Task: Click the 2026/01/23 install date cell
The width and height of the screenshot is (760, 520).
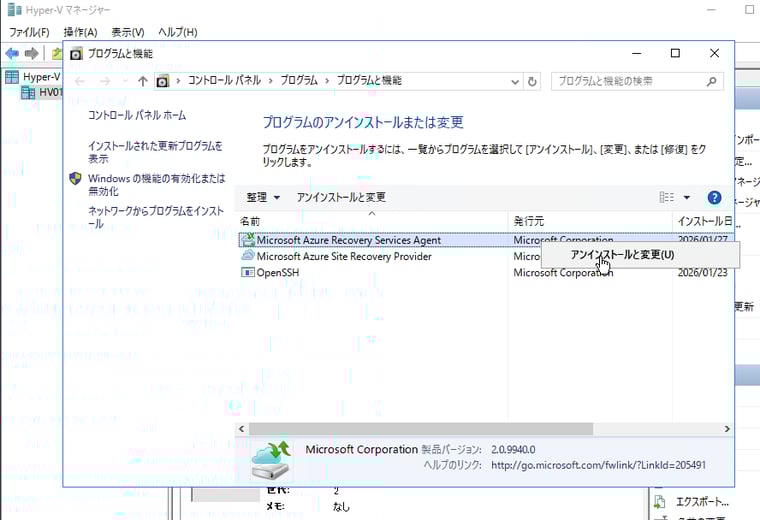Action: pyautogui.click(x=702, y=273)
